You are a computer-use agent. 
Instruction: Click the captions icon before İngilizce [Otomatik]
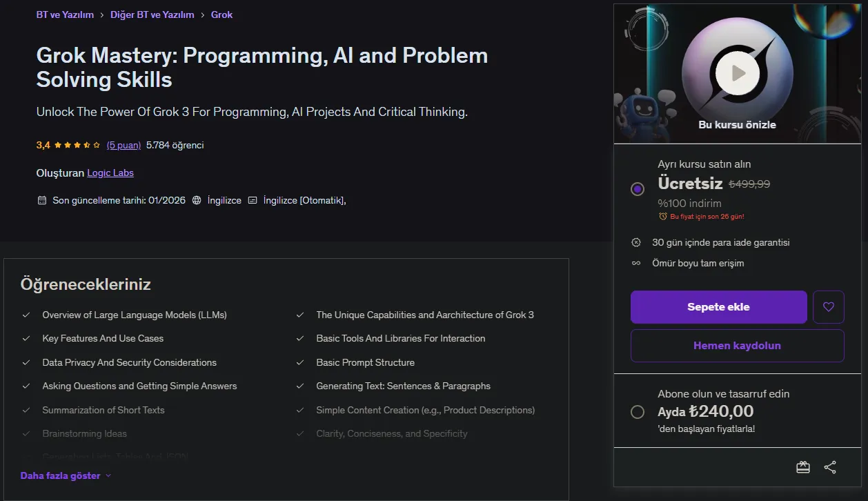pos(253,201)
